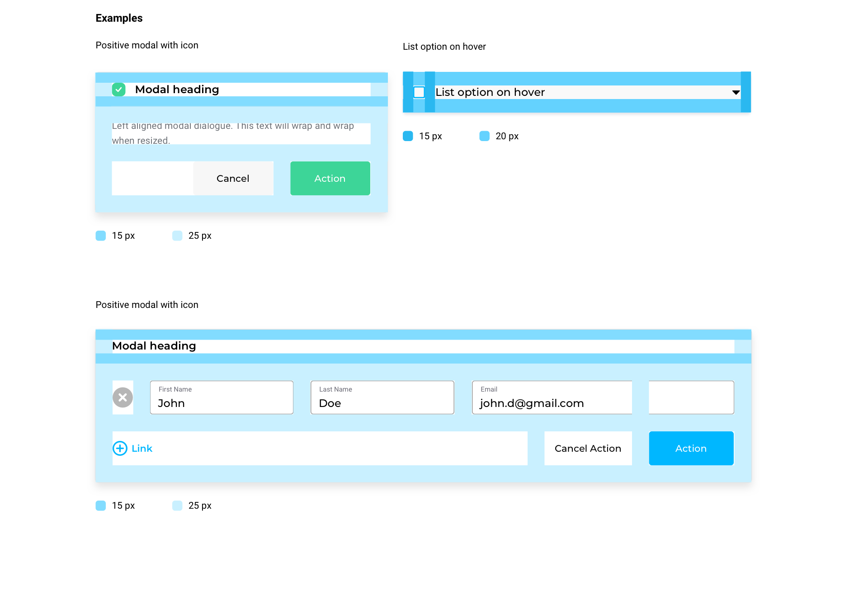Click the Cancel Action button
Image resolution: width=868 pixels, height=591 pixels.
click(588, 448)
